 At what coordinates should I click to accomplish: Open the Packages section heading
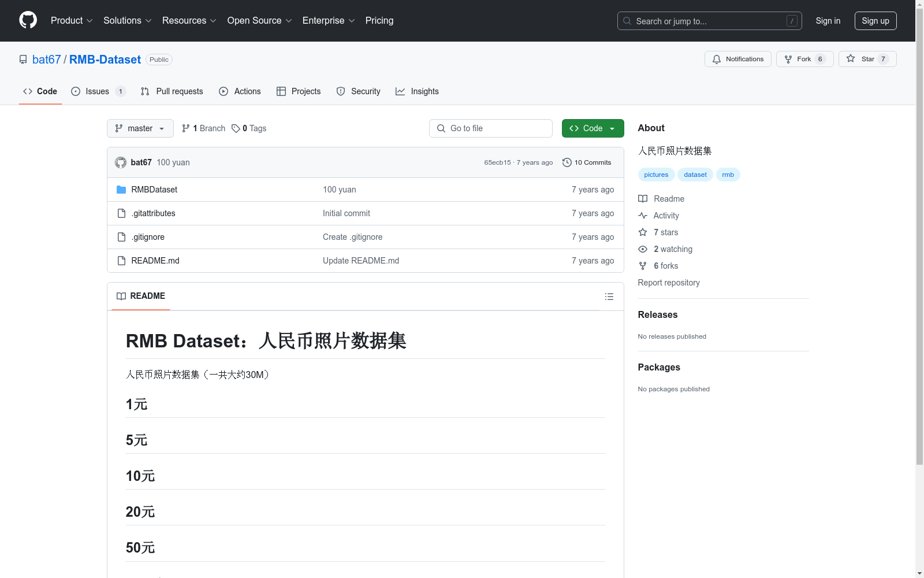click(659, 367)
